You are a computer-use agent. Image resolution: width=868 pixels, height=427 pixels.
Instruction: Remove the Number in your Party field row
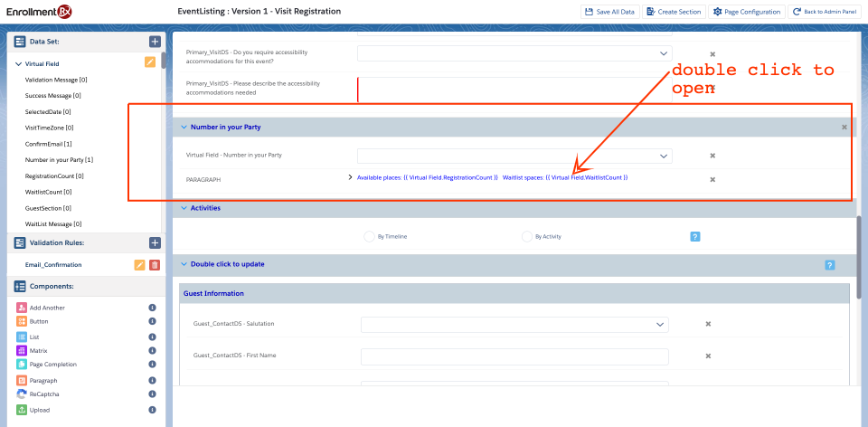pos(712,156)
